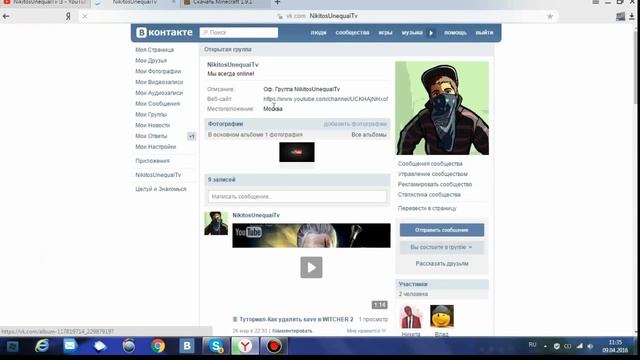Viewport: 640px width, 360px height.
Task: Click the Yandex home button in toolbar
Action: tap(68, 16)
